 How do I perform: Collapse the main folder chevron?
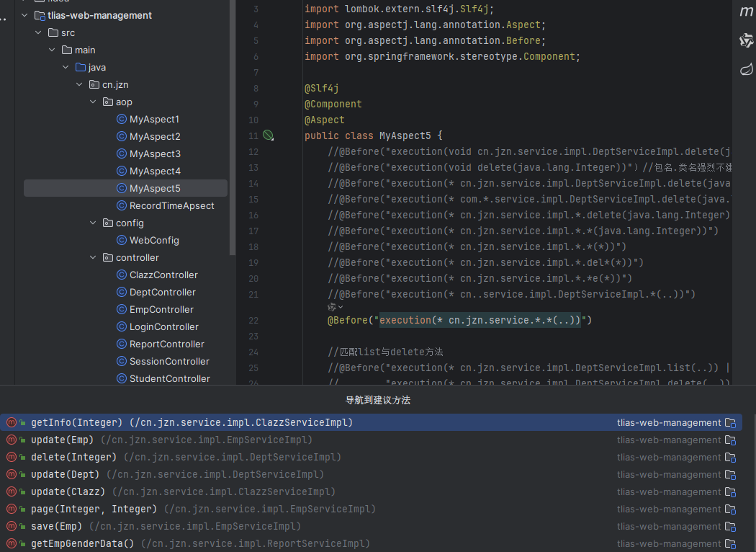tap(52, 50)
